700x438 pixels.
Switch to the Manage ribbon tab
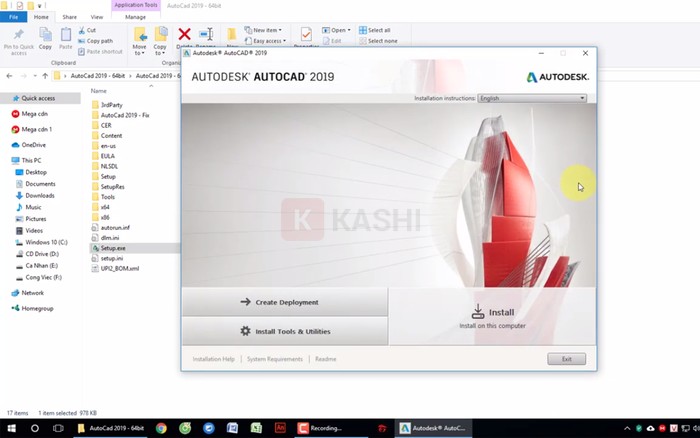click(x=135, y=17)
